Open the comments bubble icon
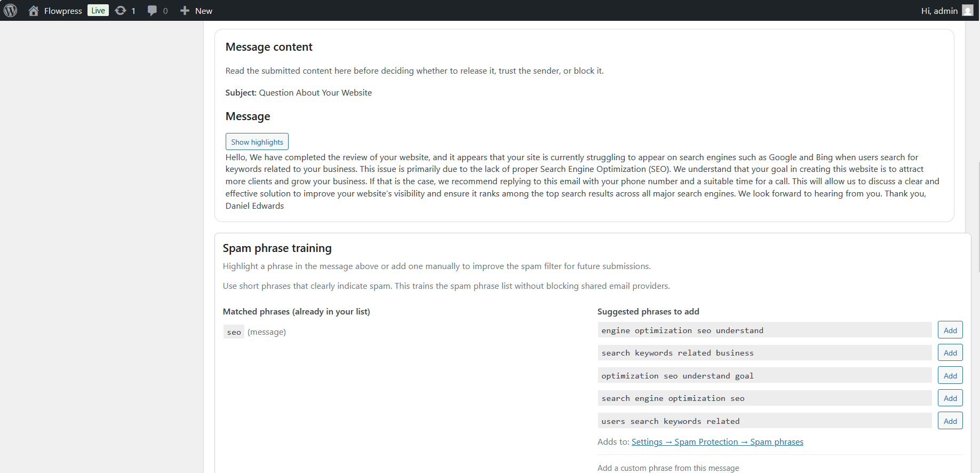This screenshot has width=980, height=473. [153, 11]
